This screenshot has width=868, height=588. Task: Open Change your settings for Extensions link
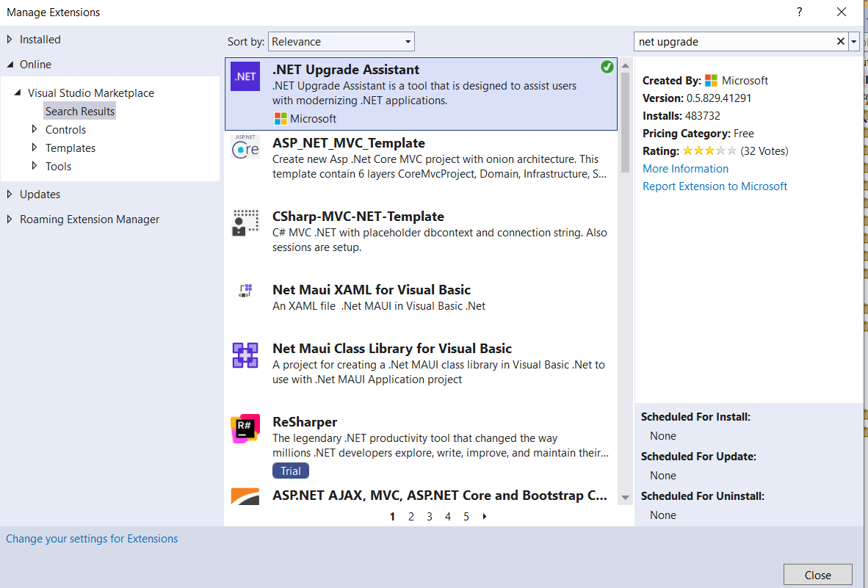coord(92,539)
